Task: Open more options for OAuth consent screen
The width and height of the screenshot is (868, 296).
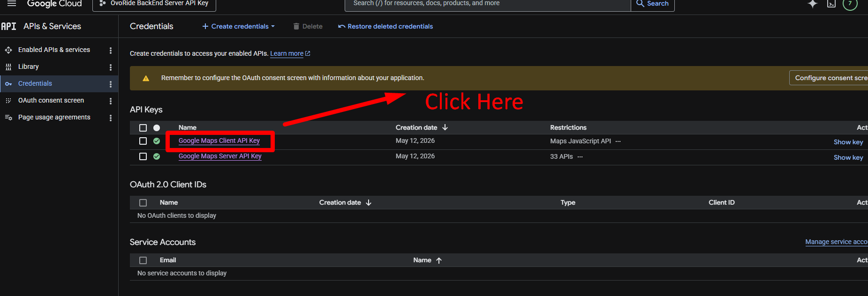Action: [111, 101]
